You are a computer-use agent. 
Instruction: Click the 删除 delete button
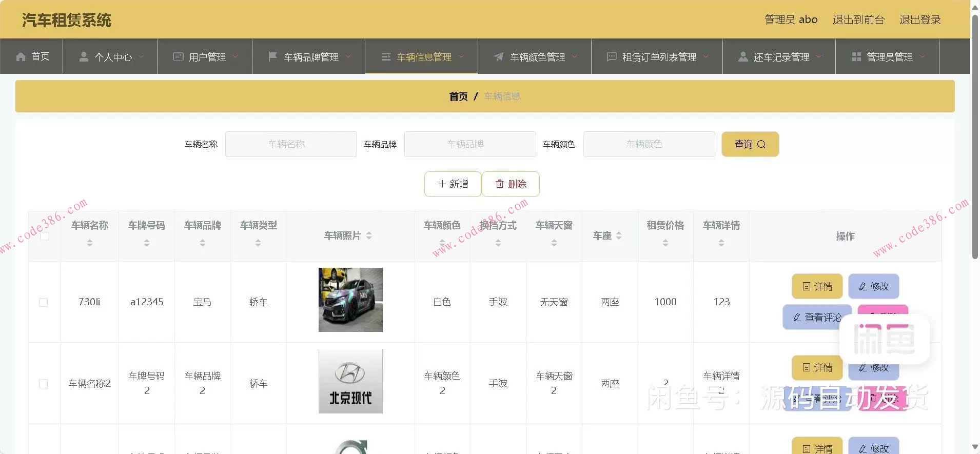(511, 184)
